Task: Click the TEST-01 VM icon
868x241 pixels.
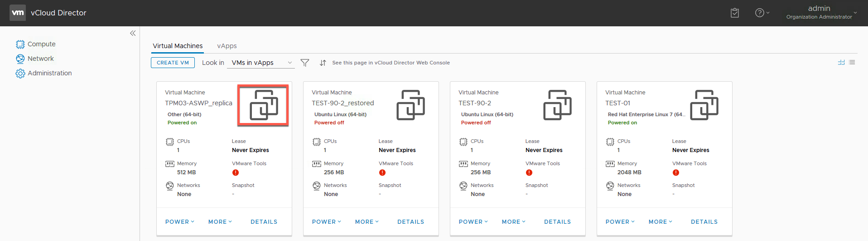Action: 704,105
